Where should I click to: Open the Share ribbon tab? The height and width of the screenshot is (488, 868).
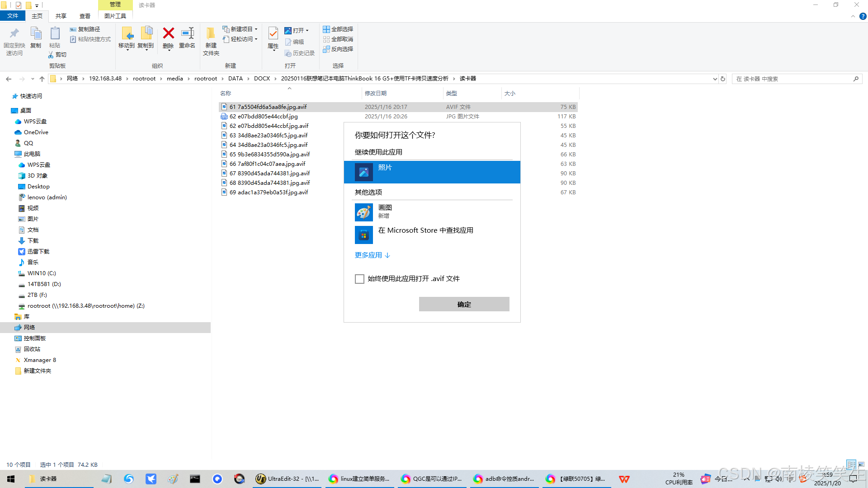[x=61, y=16]
